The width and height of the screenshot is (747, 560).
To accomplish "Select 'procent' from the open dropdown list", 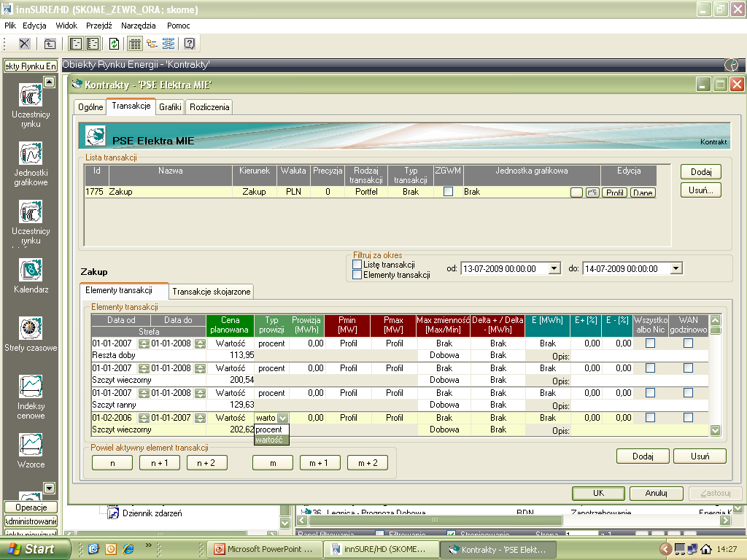I will pyautogui.click(x=271, y=429).
